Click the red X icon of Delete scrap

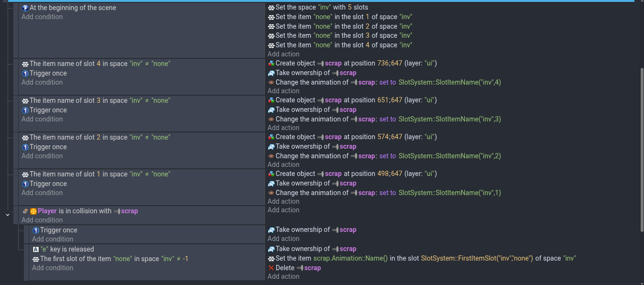tap(271, 268)
